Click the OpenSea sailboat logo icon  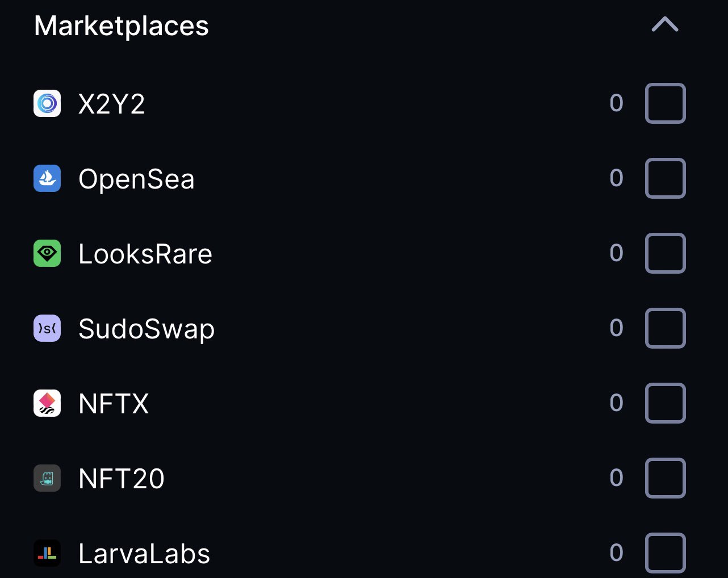[47, 178]
